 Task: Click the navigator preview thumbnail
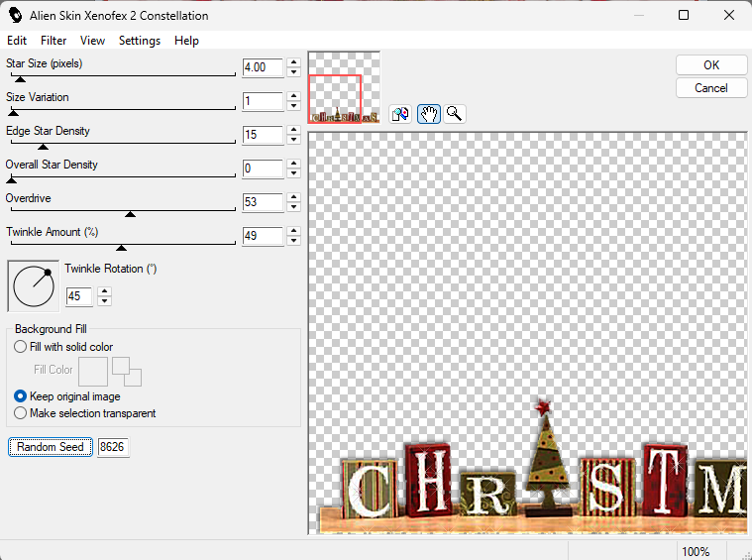coord(344,87)
